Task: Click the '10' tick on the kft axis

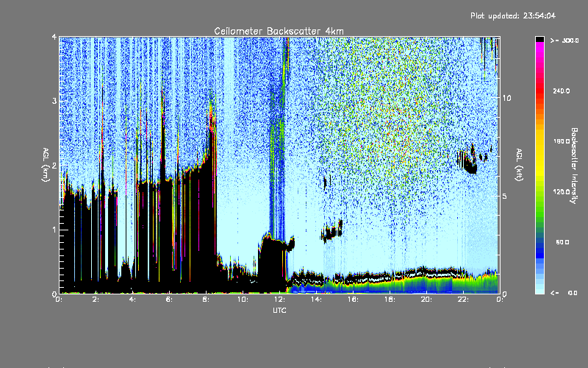Action: tap(506, 98)
